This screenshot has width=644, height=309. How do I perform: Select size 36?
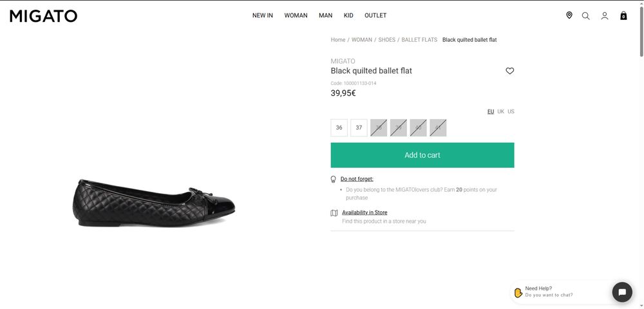pos(339,127)
